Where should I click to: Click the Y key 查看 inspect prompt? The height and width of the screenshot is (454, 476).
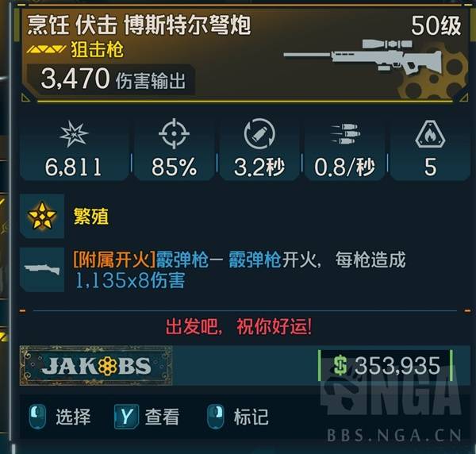coord(147,417)
